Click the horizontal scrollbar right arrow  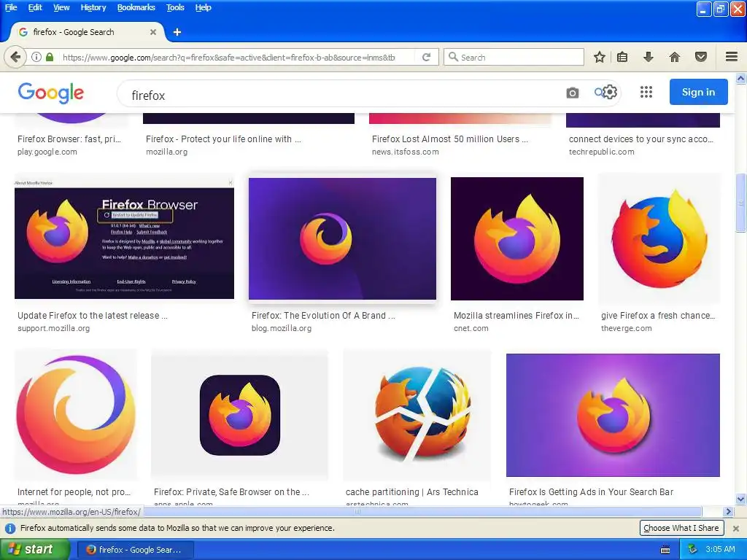[x=728, y=511]
